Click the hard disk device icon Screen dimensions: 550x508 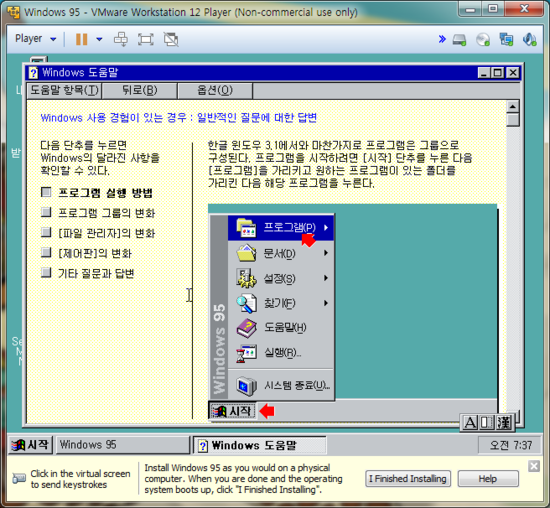click(x=459, y=40)
